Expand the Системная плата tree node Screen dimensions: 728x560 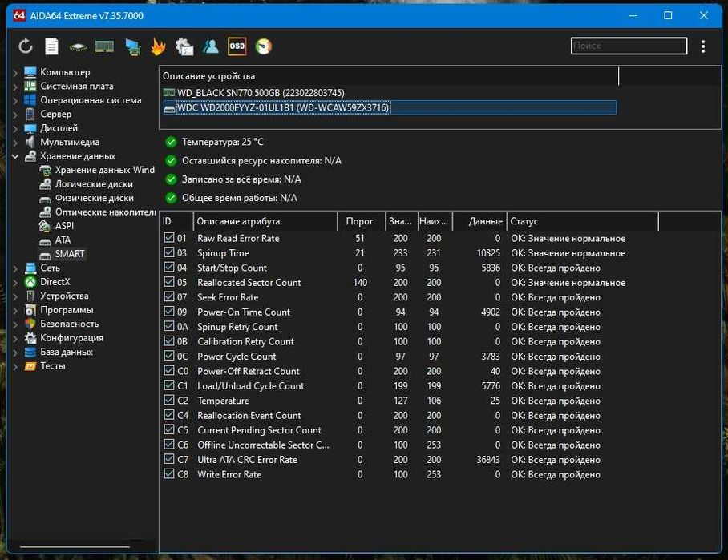click(x=15, y=87)
